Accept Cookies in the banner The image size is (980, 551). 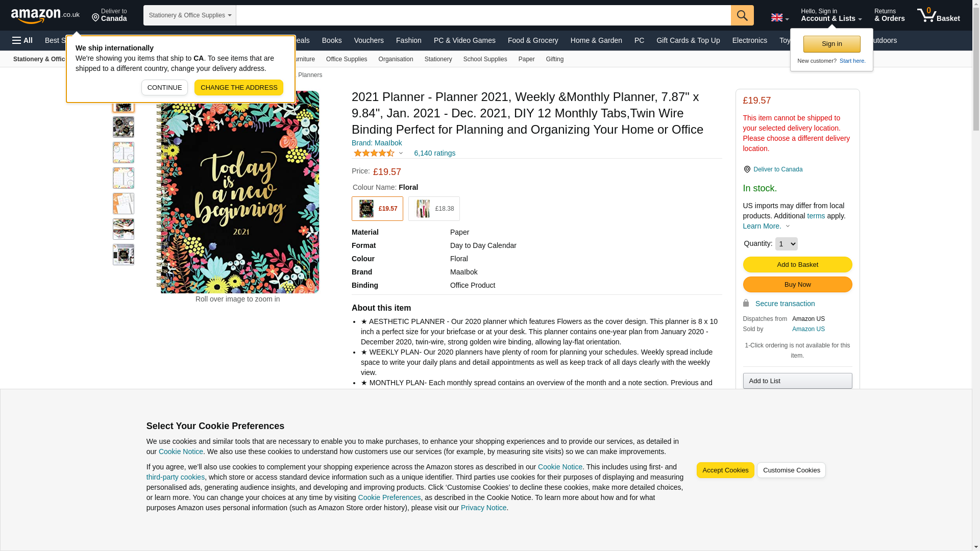tap(725, 470)
